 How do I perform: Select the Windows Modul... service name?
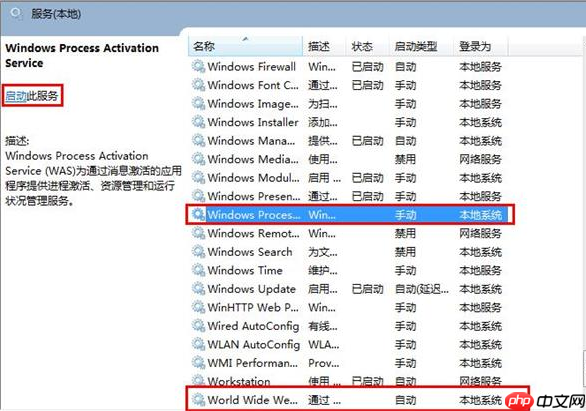point(253,177)
